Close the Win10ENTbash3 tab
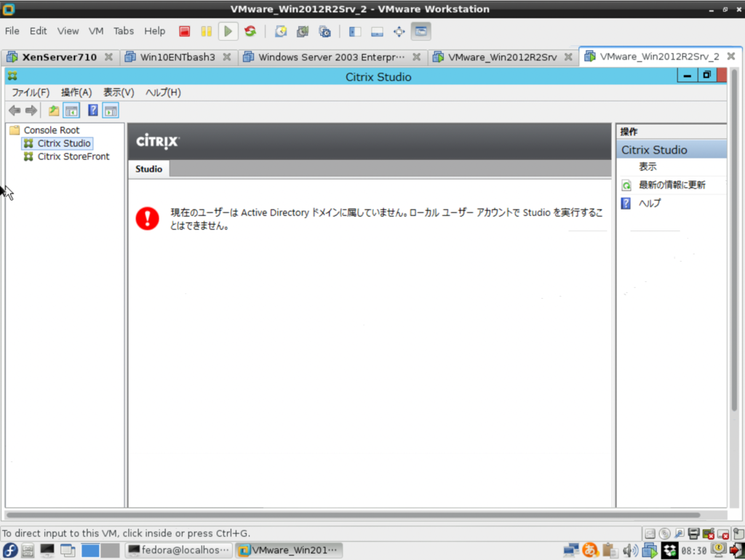The image size is (745, 560). [x=227, y=57]
